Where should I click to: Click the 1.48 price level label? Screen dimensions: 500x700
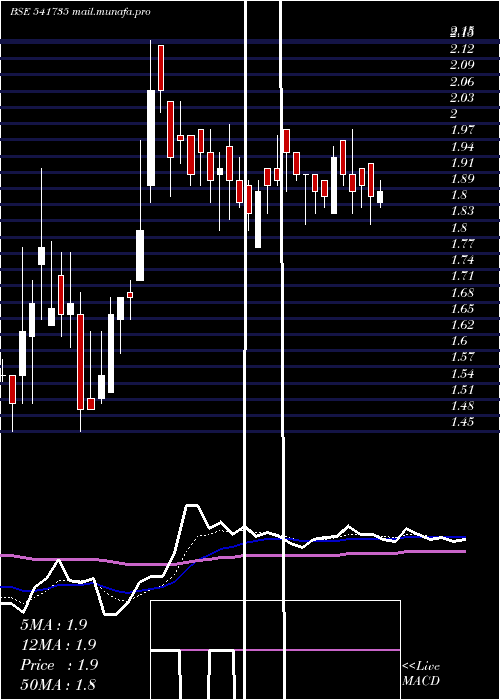coord(462,406)
